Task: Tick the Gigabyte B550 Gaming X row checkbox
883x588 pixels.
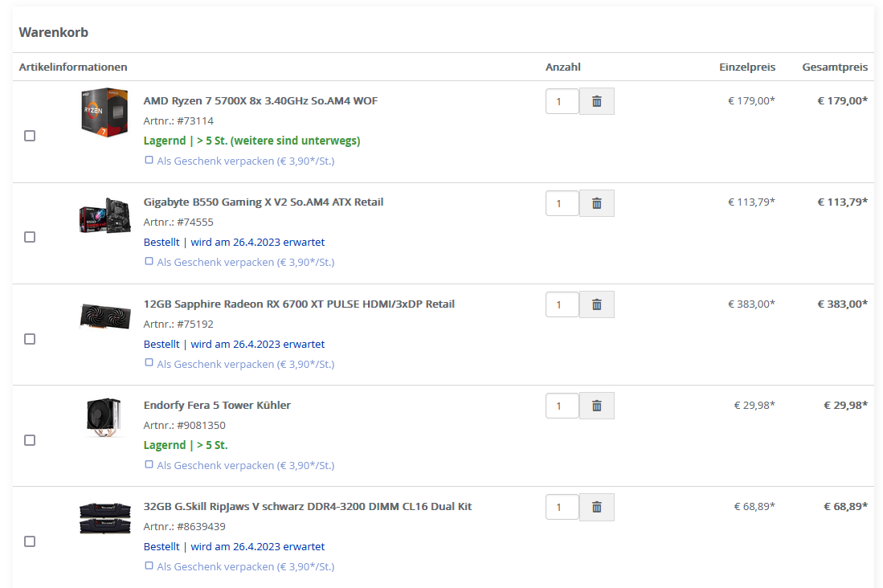Action: [x=30, y=237]
